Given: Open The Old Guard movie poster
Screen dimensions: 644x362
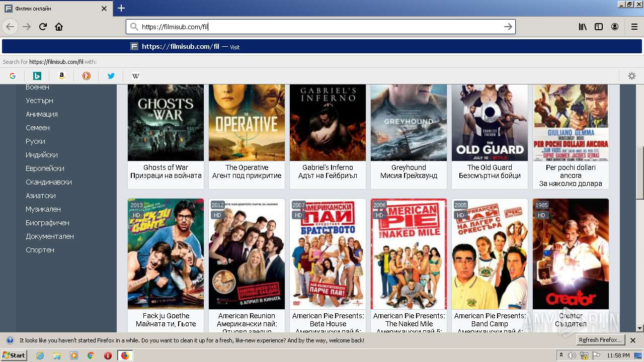Looking at the screenshot, I should click(490, 123).
